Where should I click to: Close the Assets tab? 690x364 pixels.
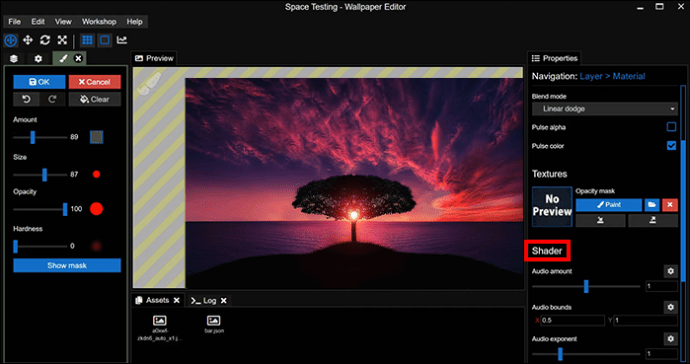[176, 300]
